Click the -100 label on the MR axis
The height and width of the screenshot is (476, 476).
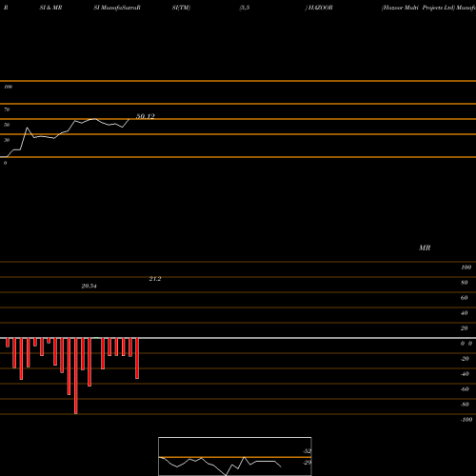[x=466, y=420]
